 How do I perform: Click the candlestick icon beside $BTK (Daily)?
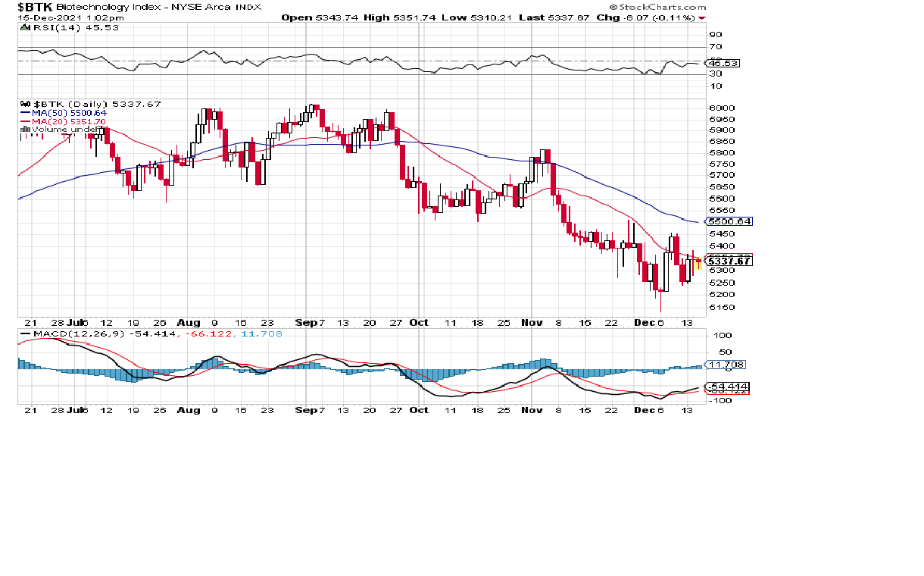pyautogui.click(x=23, y=104)
